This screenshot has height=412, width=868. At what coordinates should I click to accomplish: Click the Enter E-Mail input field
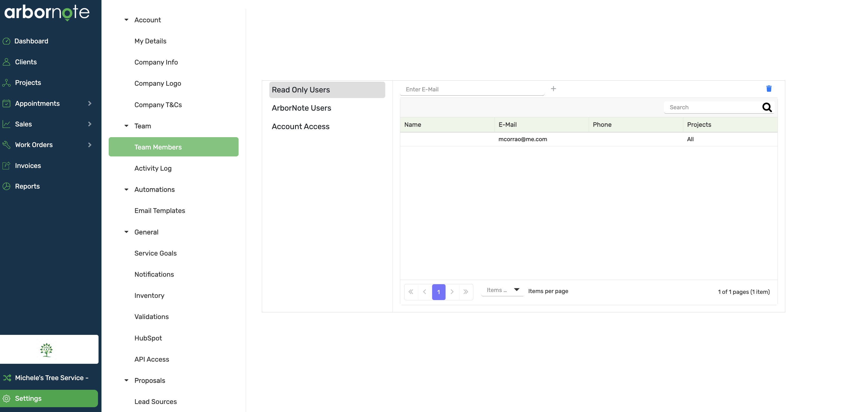472,89
